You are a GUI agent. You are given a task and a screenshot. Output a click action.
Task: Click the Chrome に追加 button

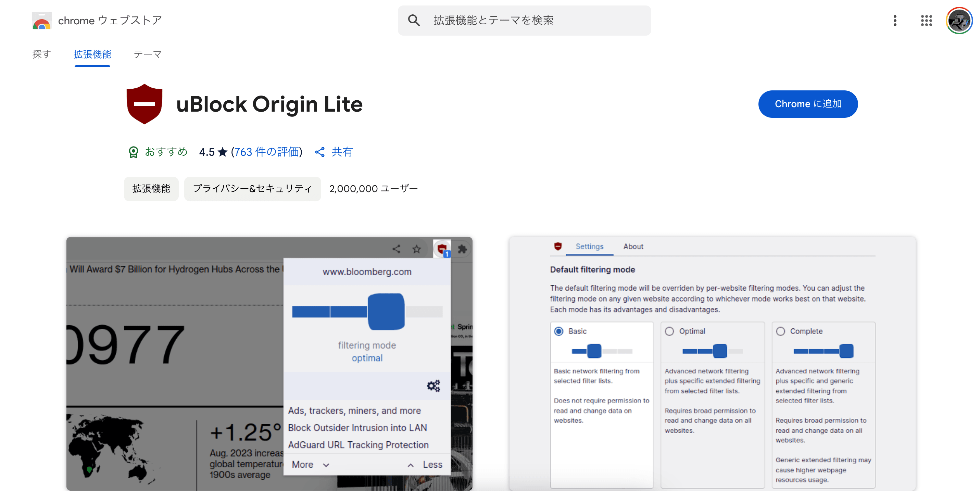click(x=808, y=104)
